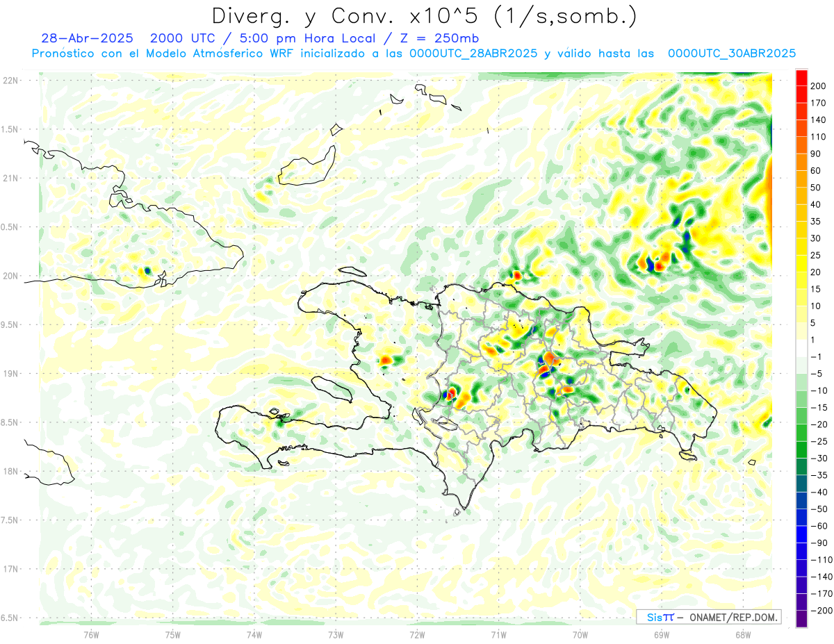Click the 'SisTT – ONAMET/REP.DOM.' credit box
This screenshot has width=834, height=644.
(x=709, y=617)
